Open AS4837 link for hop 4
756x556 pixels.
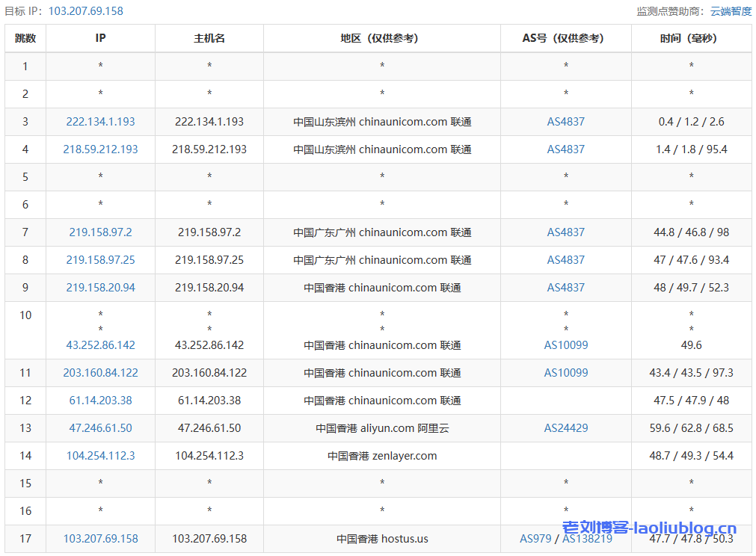(565, 149)
